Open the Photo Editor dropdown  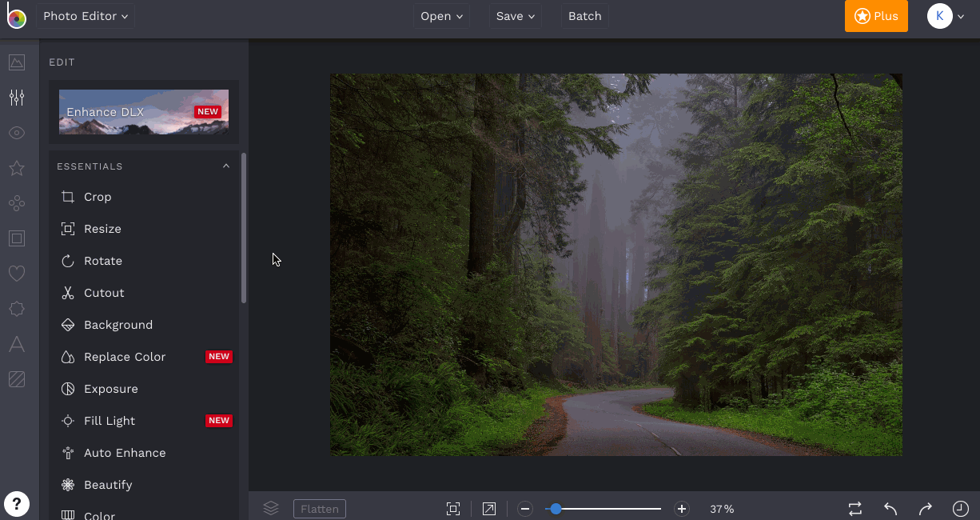coord(86,16)
